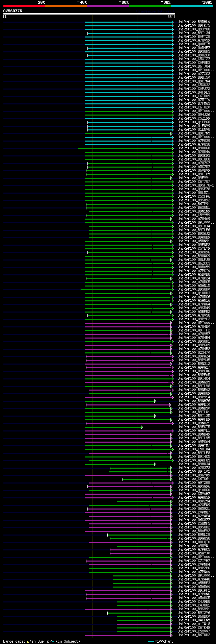The image size is (216, 644).
Task: Click the short green bar for UniRef100_B9FGT5
Action: coord(114,427)
